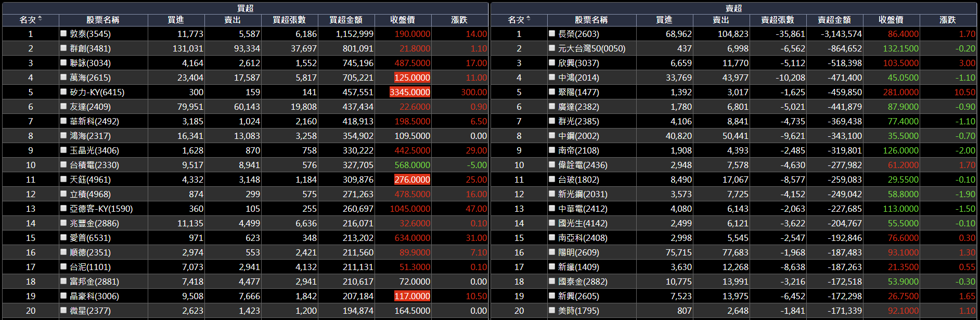Viewport: 980px width, 320px height.
Task: Click rank 20 in 買超 table
Action: click(x=31, y=311)
